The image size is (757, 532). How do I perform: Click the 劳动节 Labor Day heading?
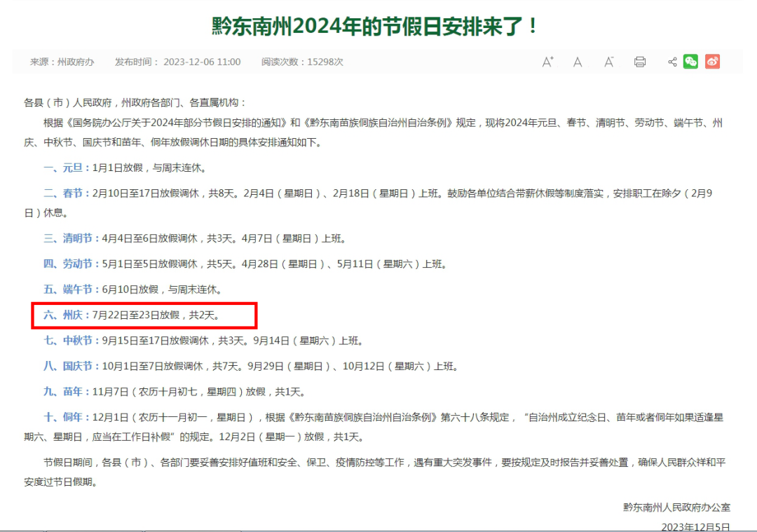point(68,264)
